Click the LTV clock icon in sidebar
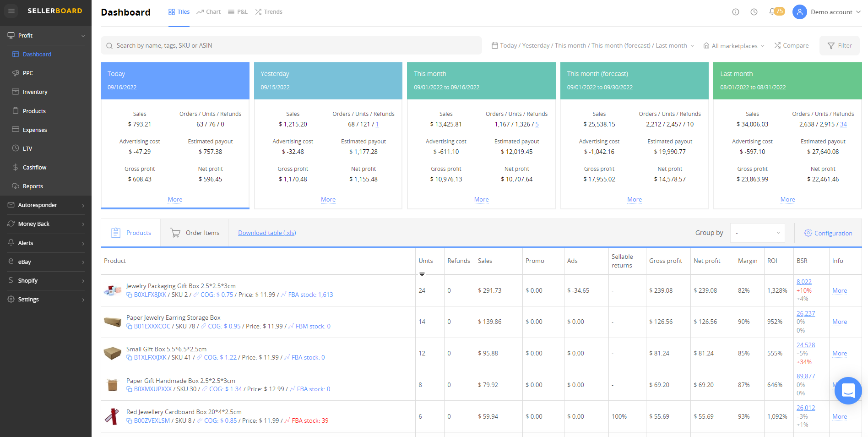The height and width of the screenshot is (437, 868). (16, 148)
